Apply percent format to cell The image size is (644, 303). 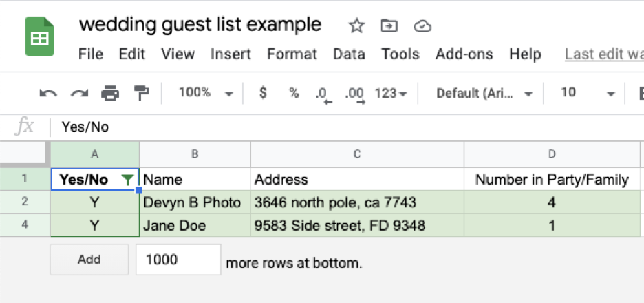pyautogui.click(x=294, y=93)
